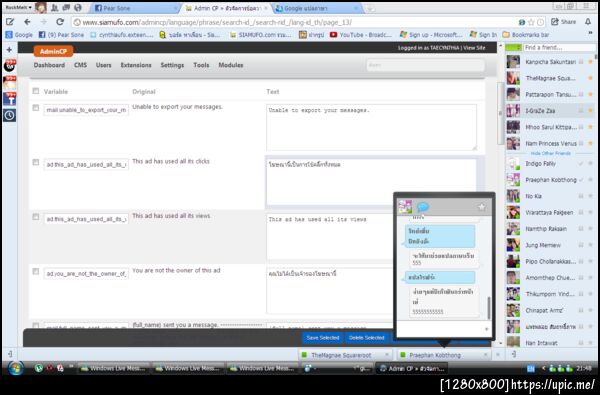The image size is (600, 395).
Task: Select friend Chinapat Armz
Action: tap(550, 310)
